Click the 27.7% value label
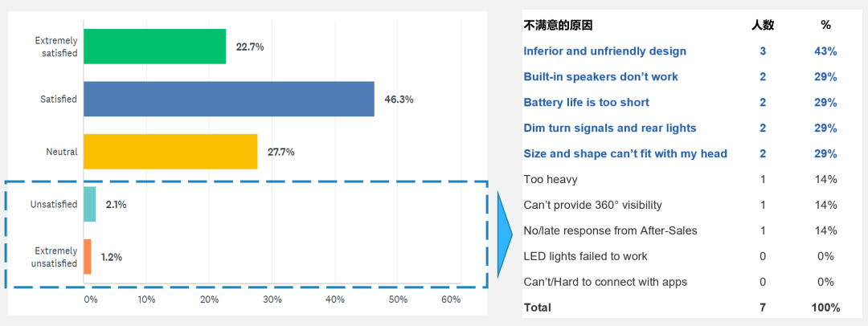Screen dimensions: 868x326 coord(280,152)
